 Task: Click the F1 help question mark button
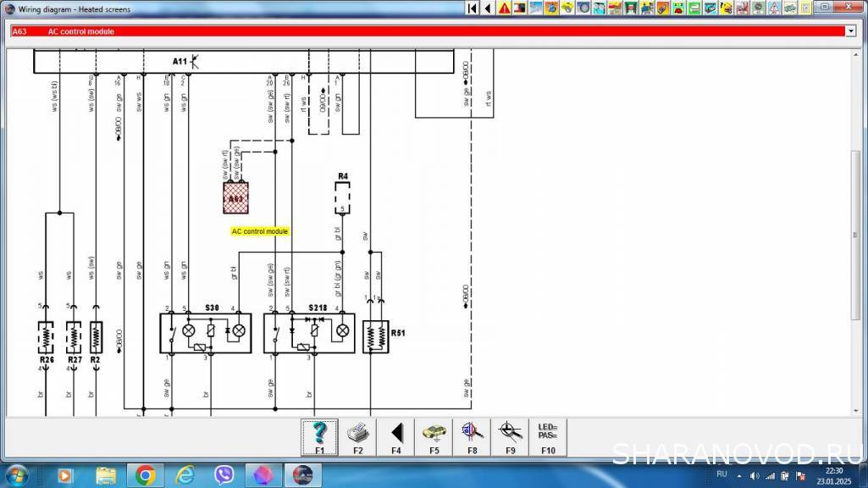319,436
